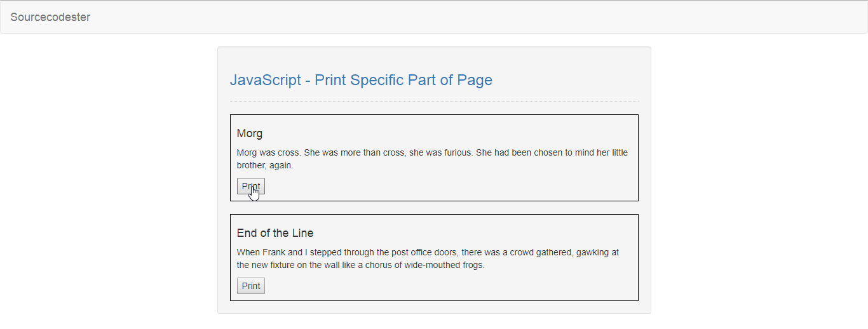
Task: Click the paragraph starting Morg was cross
Action: [x=432, y=159]
